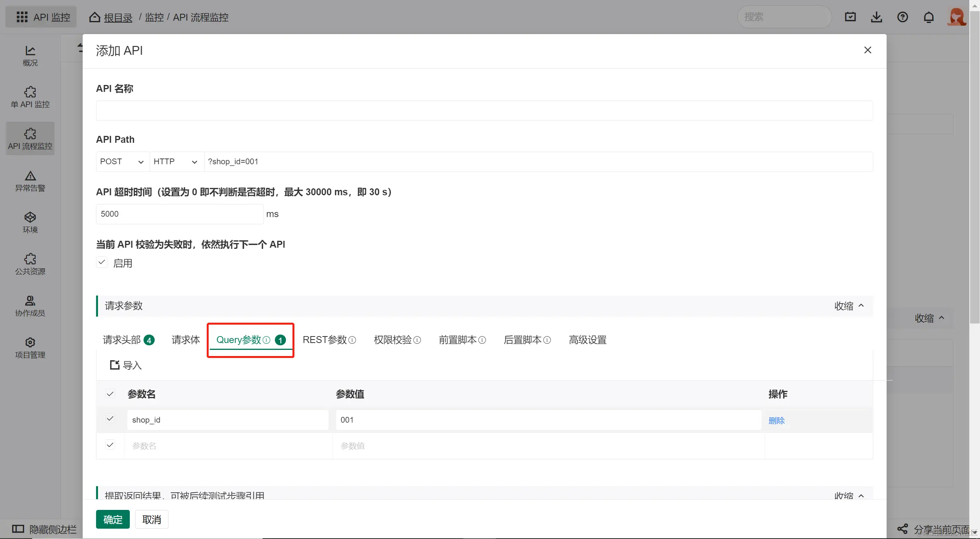Click the green 确定 button
The image size is (980, 539).
click(113, 519)
